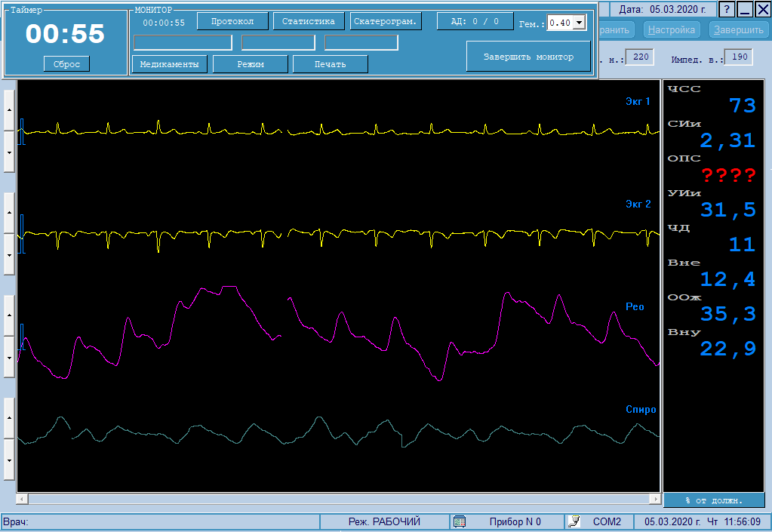Increase Спиро trace scale up arrow
The image size is (772, 532).
pos(9,418)
